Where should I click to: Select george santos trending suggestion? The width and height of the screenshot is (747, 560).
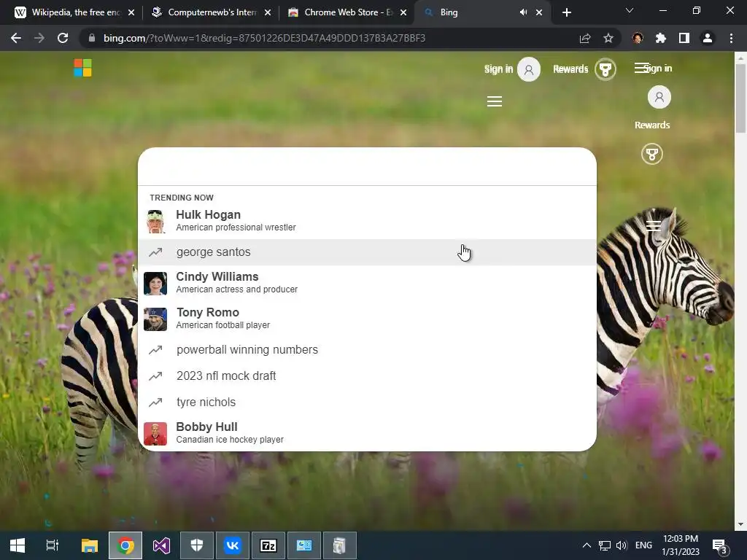pos(367,252)
